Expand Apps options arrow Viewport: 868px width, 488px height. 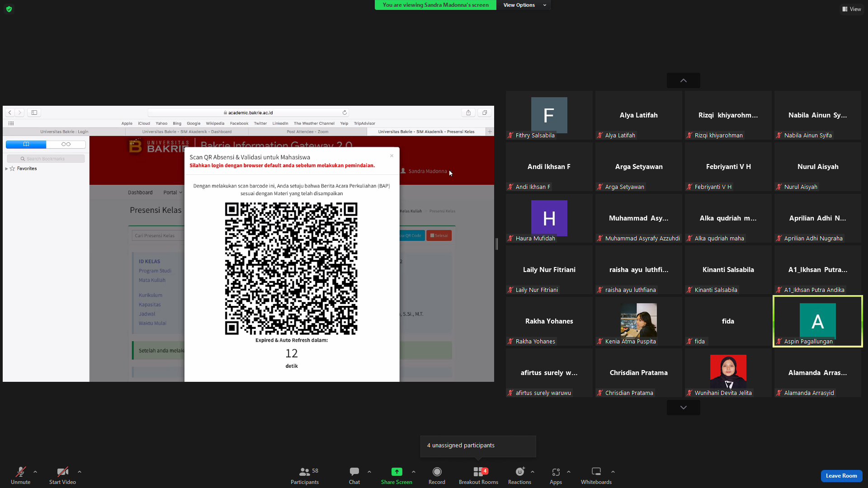(569, 472)
